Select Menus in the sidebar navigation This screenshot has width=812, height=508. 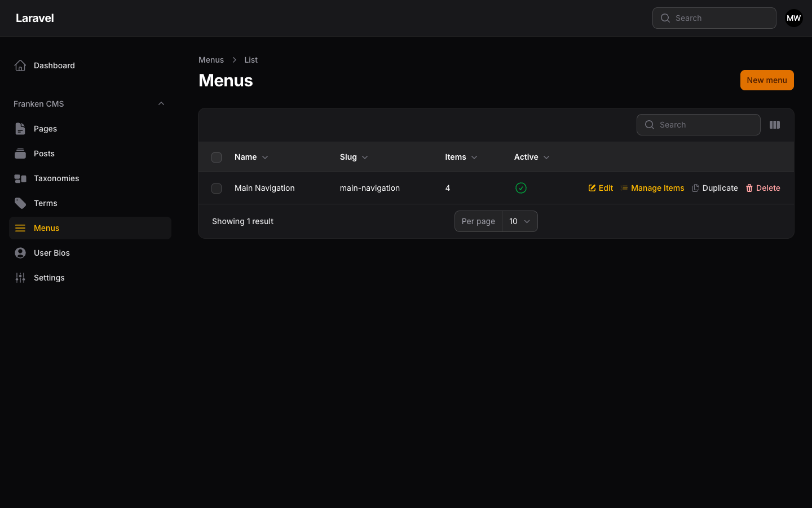[46, 228]
